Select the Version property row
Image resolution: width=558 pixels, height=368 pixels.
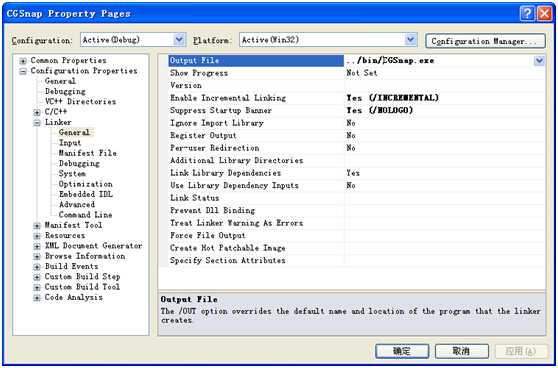click(x=186, y=85)
